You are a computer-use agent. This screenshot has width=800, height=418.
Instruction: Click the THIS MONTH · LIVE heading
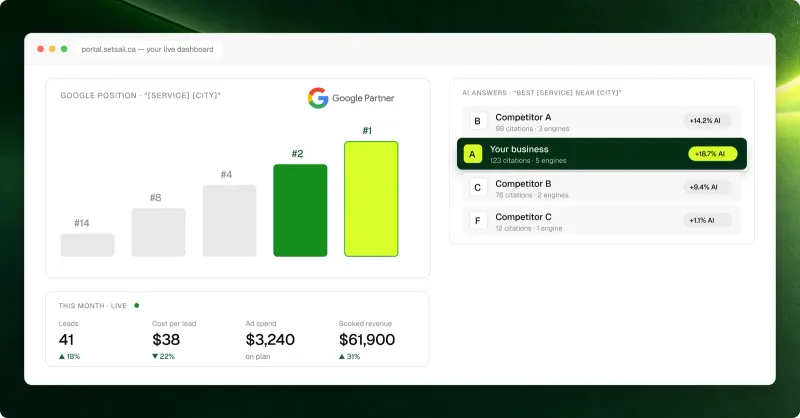(x=92, y=306)
